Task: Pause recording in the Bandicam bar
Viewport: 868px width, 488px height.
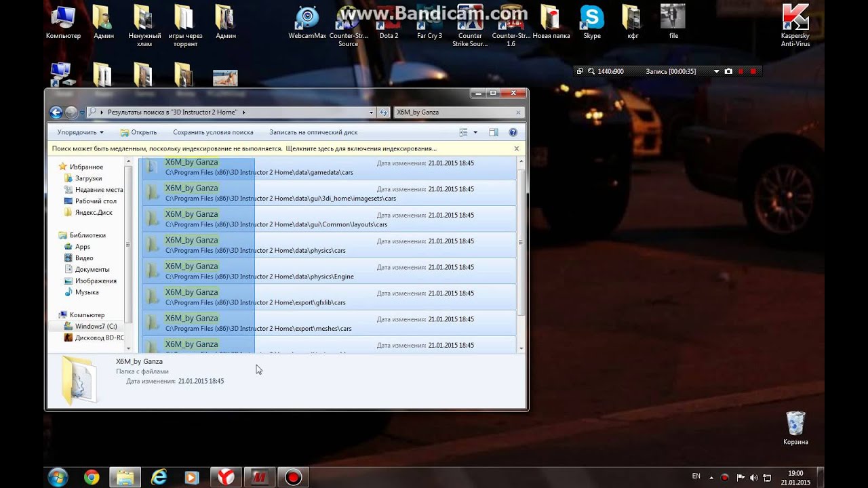Action: (741, 71)
